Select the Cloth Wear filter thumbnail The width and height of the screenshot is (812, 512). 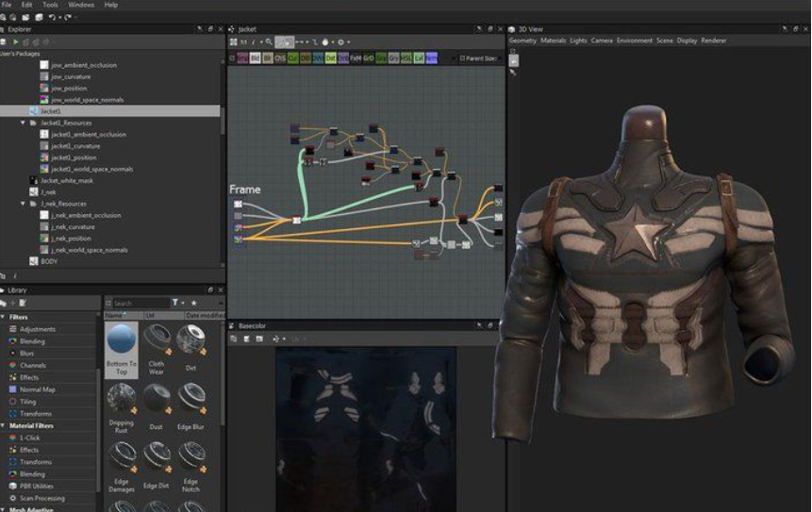157,350
